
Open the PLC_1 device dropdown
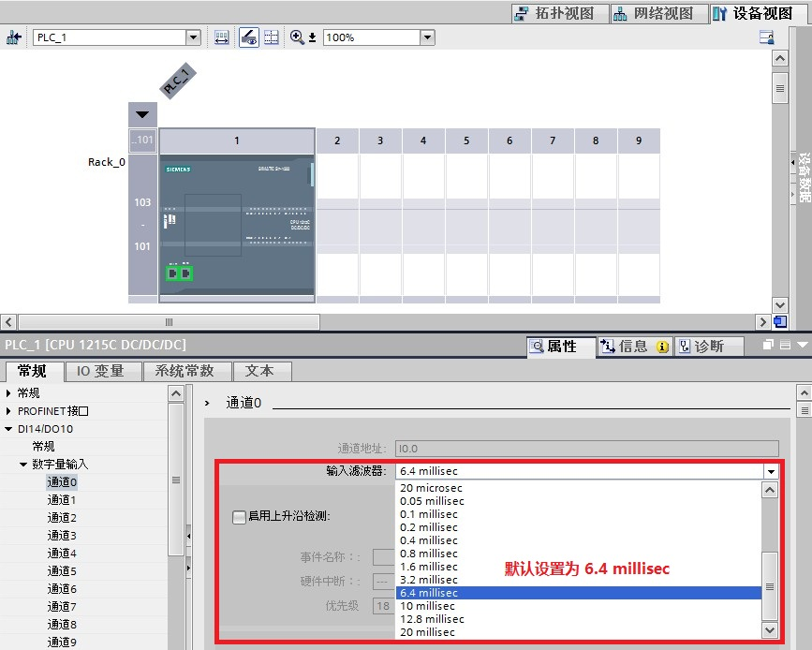193,37
